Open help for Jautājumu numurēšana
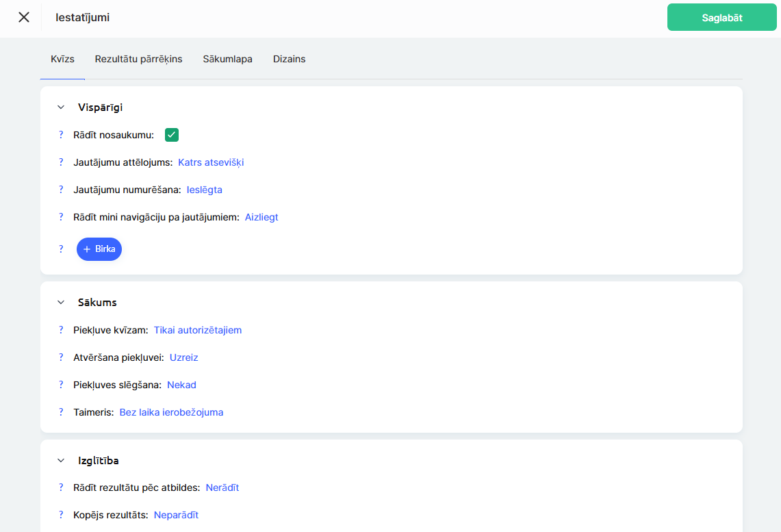The image size is (781, 532). (x=61, y=190)
